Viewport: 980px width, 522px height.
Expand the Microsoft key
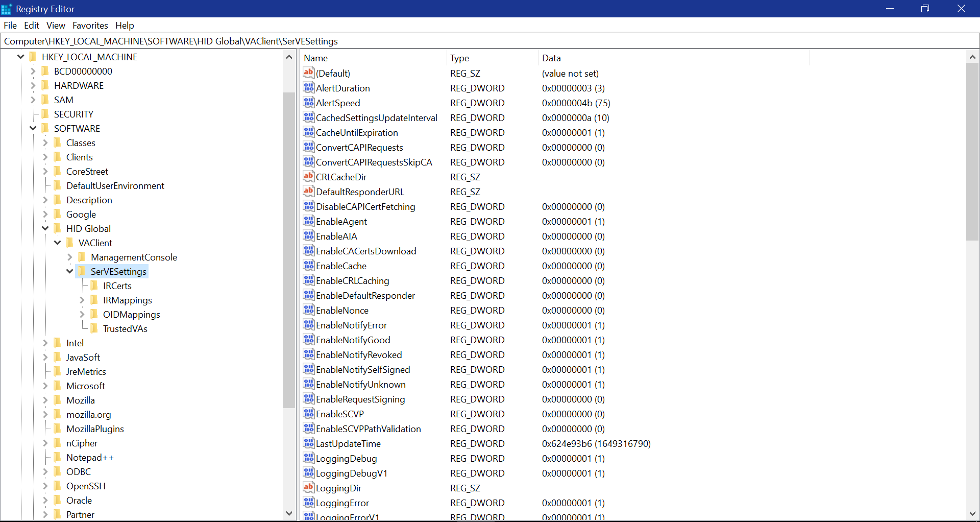[45, 386]
